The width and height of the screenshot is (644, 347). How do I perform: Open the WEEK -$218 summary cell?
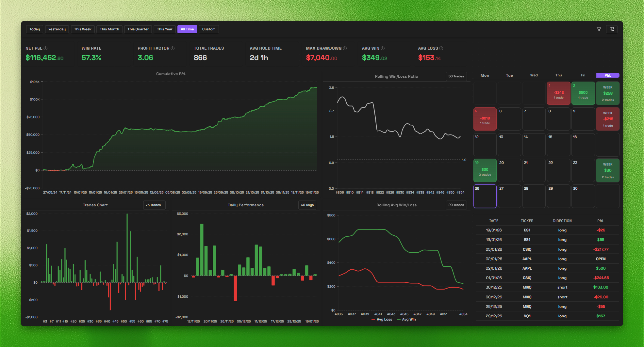pos(608,119)
